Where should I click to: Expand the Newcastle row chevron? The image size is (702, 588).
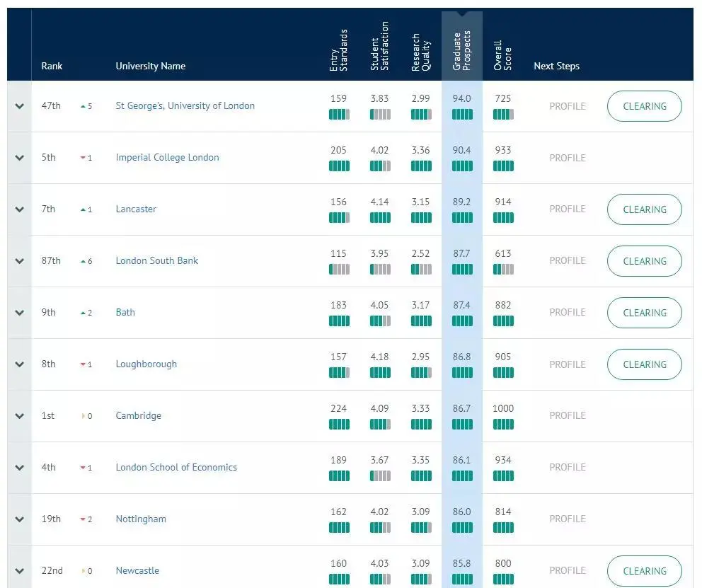19,571
